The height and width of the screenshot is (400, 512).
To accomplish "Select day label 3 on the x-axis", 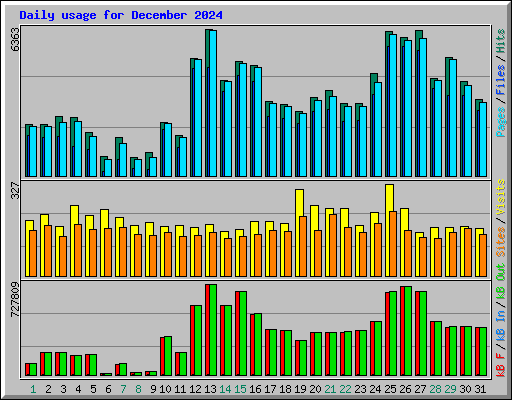I will point(63,389).
